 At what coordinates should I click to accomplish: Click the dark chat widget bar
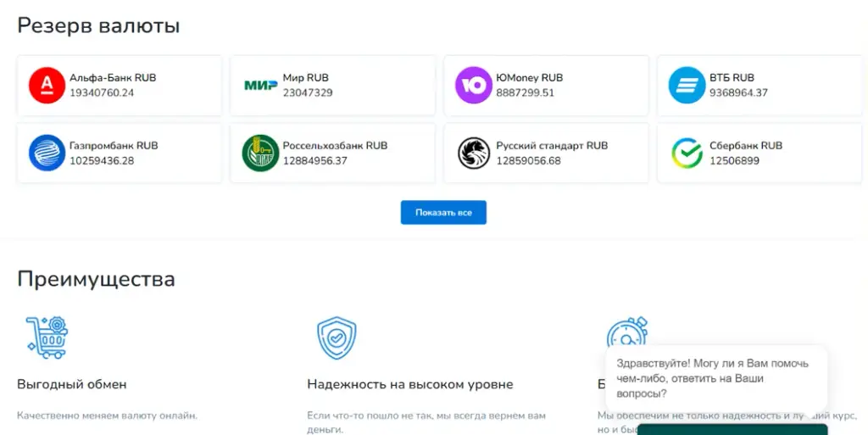pyautogui.click(x=732, y=429)
